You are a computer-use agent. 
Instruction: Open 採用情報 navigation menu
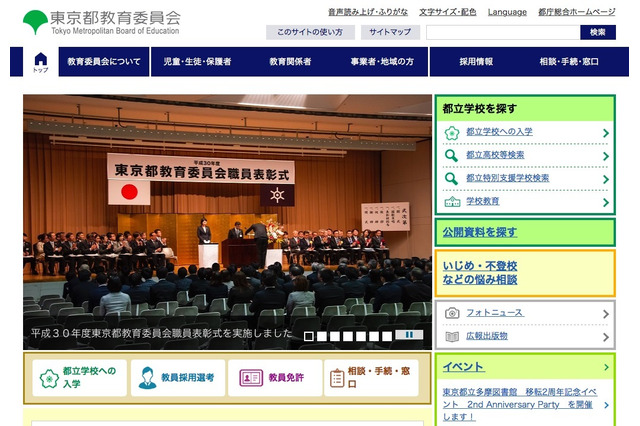[476, 62]
